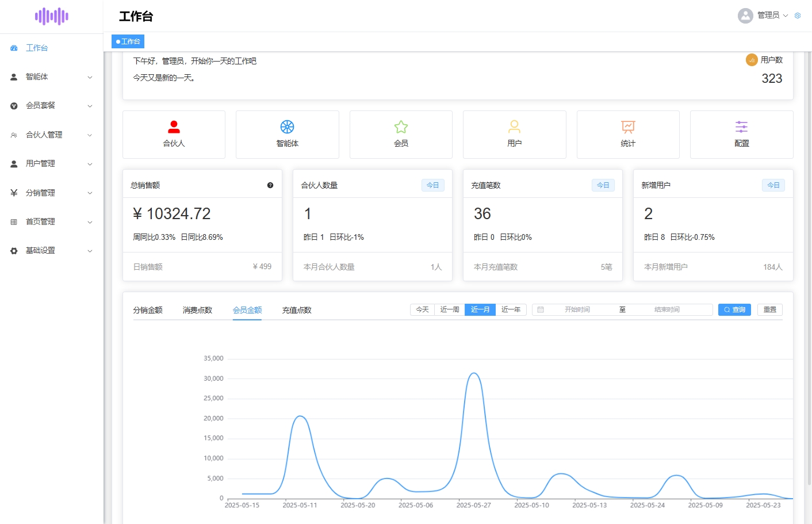Viewport: 812px width, 524px height.
Task: Select the 分销金额 tab
Action: tap(149, 309)
